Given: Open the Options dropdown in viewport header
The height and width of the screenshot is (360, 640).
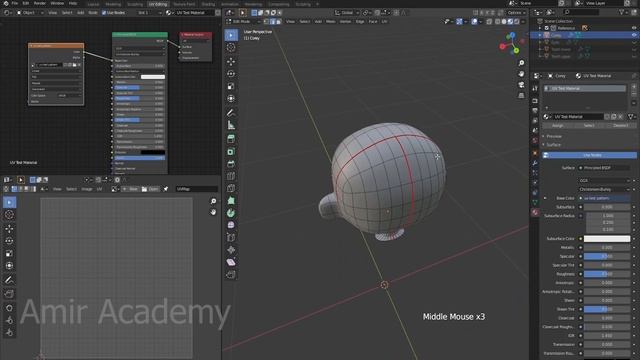Looking at the screenshot, I should tap(516, 13).
